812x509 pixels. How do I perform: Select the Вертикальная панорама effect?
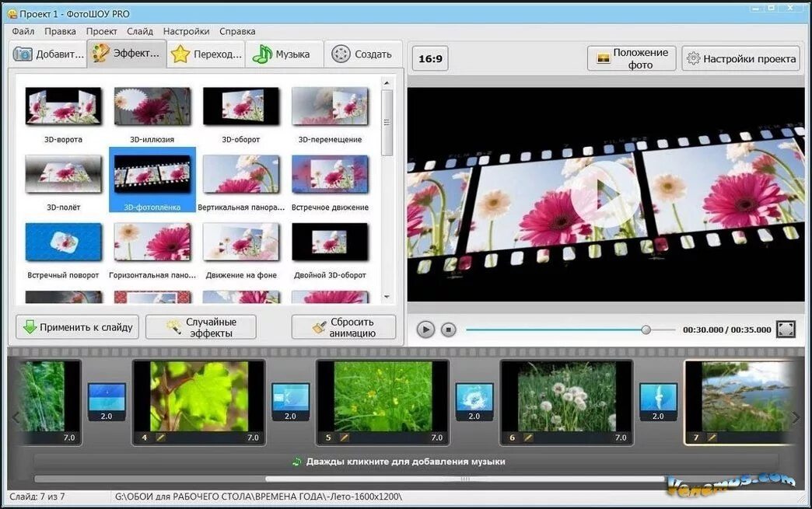pos(241,183)
